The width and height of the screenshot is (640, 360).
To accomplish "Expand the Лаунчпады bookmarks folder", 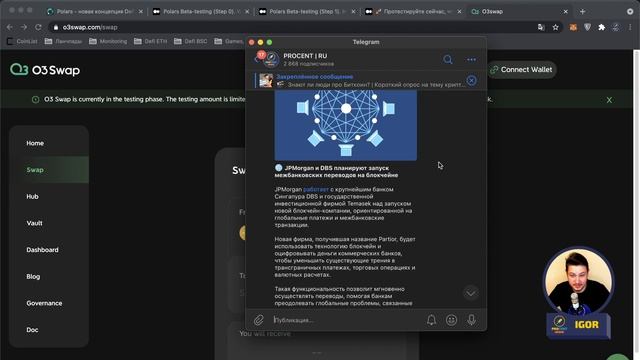I will click(x=63, y=41).
